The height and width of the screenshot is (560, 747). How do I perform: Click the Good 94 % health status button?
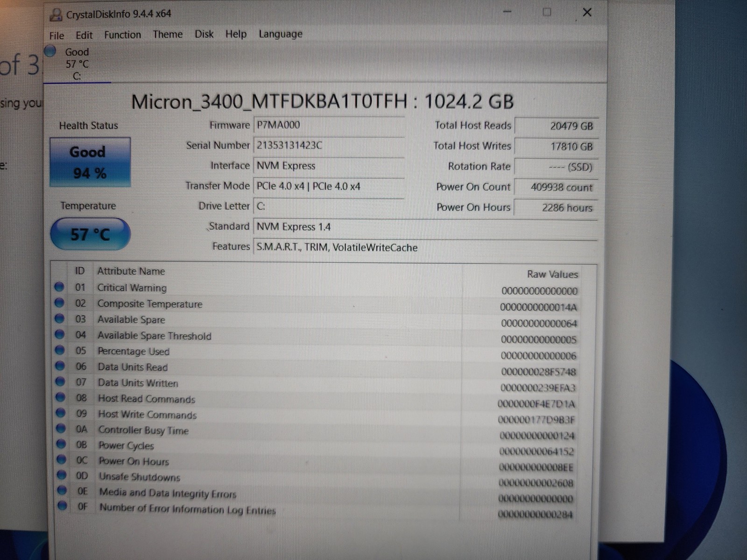(90, 162)
